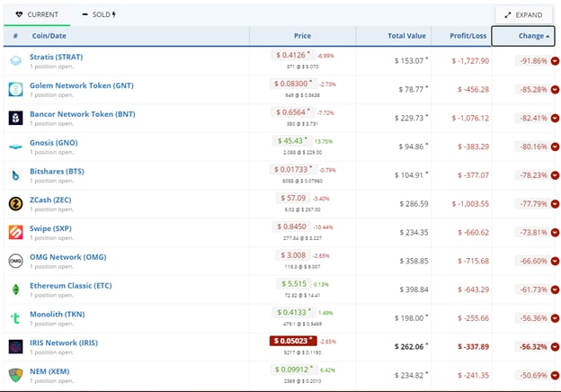Click the highlighted $ 0.05023 IRIS price badge
This screenshot has width=561, height=392.
click(293, 341)
